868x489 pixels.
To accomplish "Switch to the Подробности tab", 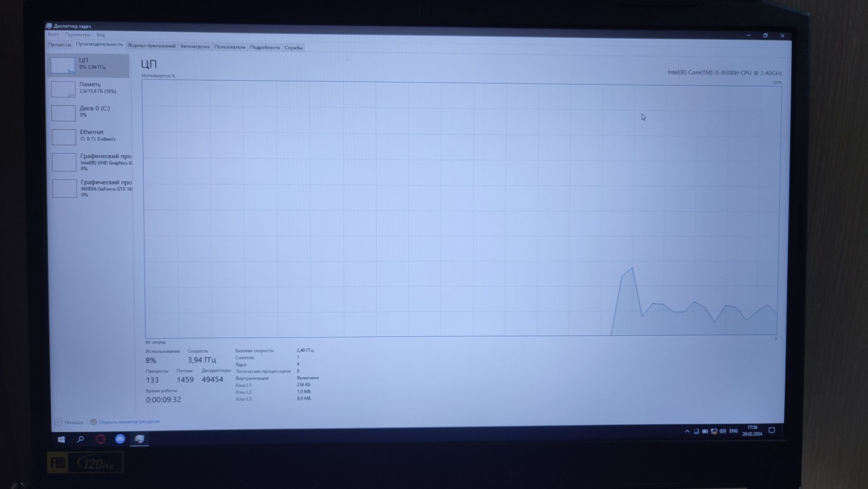I will tap(265, 47).
